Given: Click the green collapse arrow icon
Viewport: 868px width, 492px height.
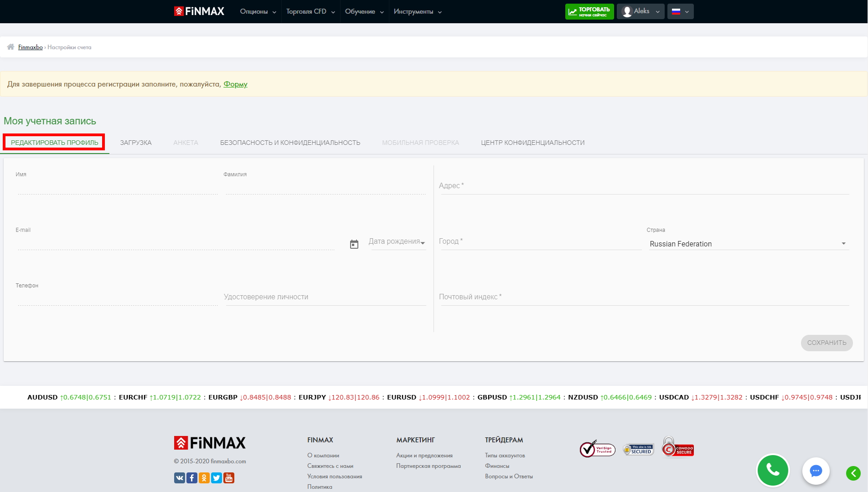Looking at the screenshot, I should click(853, 473).
